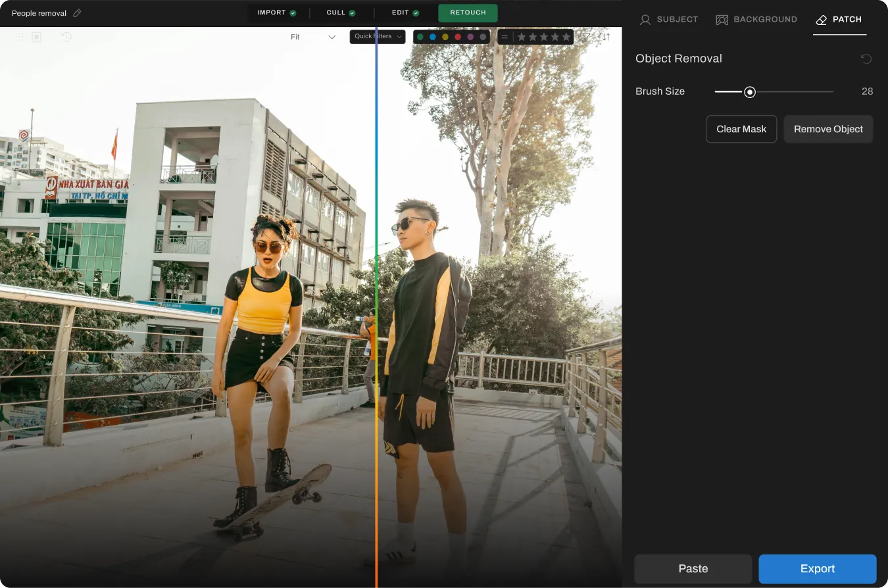Open the Fit zoom dropdown

tap(313, 37)
